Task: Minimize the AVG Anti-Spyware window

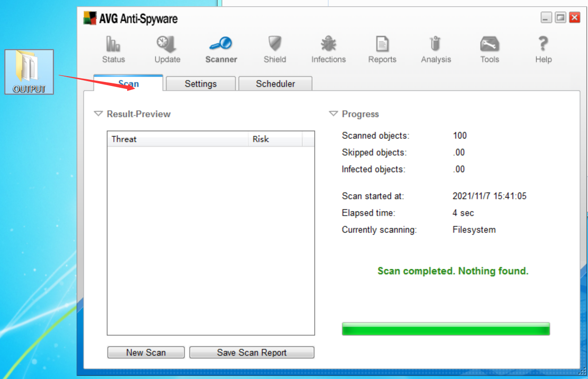Action: 546,18
